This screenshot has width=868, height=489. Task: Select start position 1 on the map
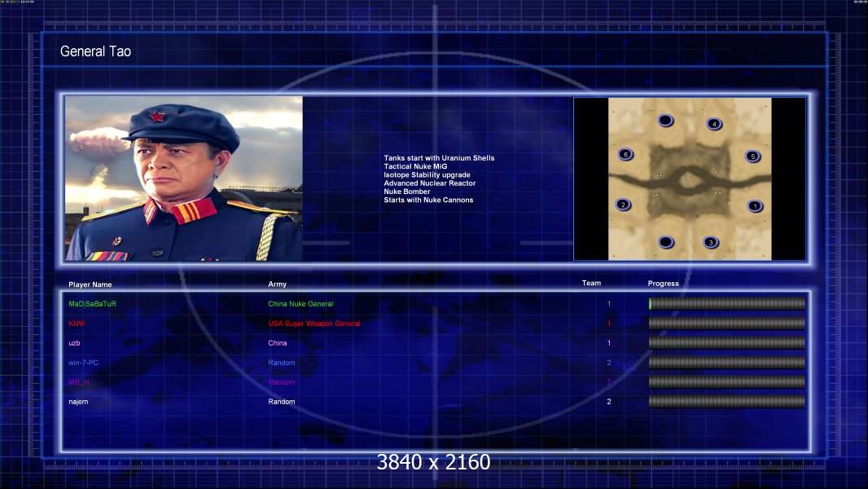(755, 206)
